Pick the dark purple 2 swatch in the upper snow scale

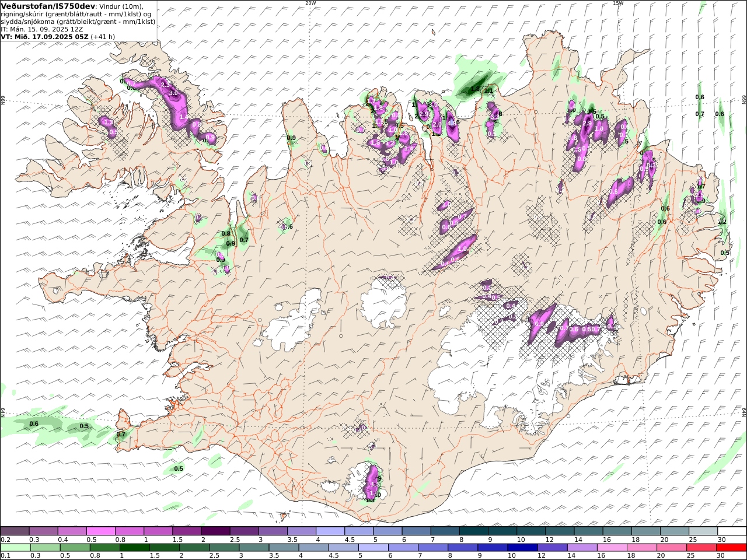click(x=215, y=531)
